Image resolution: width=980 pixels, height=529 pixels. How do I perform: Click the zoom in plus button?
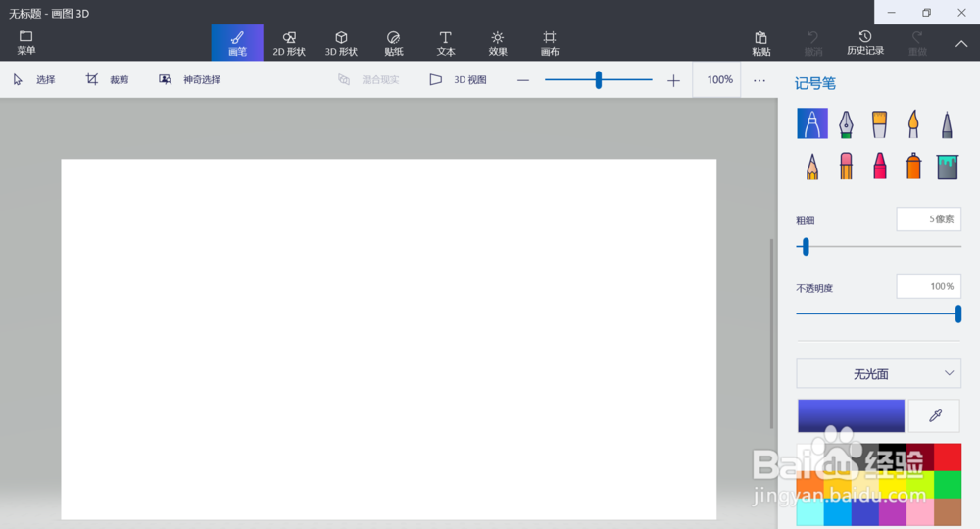click(673, 80)
